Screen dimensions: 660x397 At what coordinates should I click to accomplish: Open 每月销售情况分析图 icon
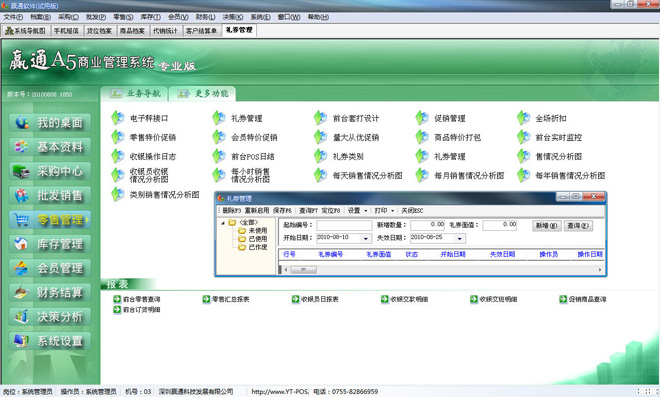(x=422, y=175)
